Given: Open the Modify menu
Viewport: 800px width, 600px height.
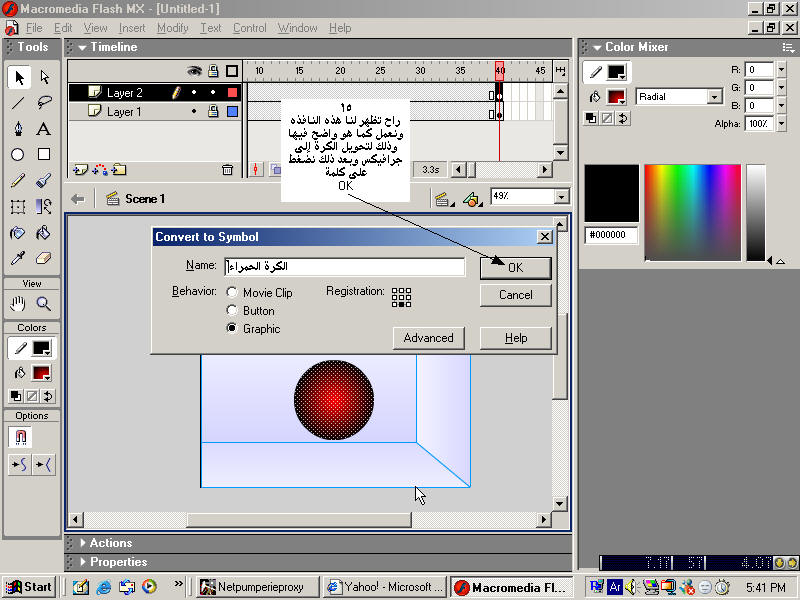Looking at the screenshot, I should pyautogui.click(x=172, y=28).
